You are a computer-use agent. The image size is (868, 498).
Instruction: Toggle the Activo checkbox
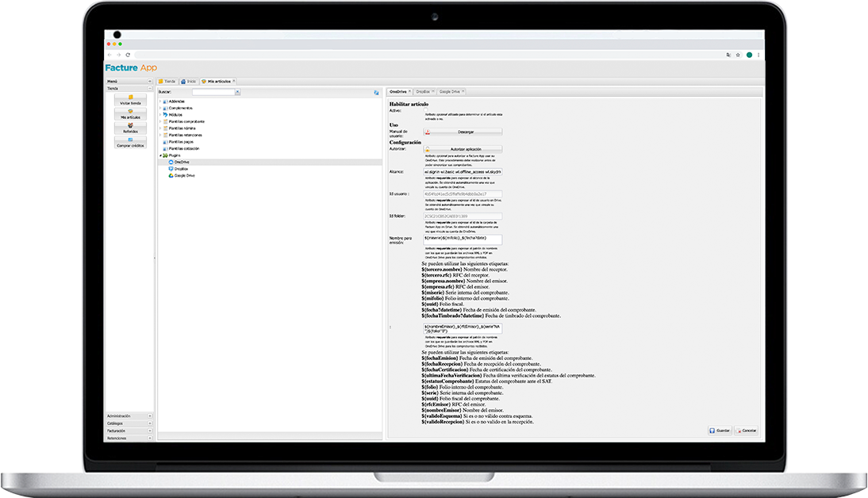click(426, 111)
